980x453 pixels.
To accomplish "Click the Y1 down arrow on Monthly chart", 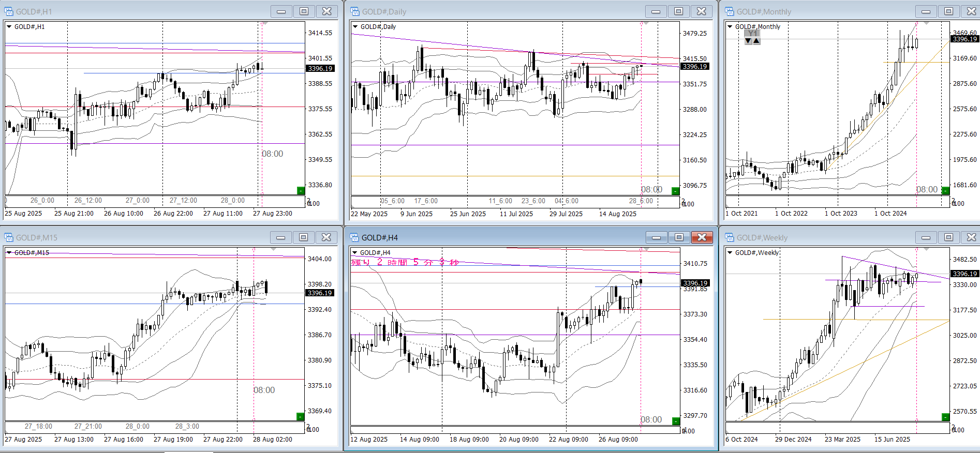I will click(x=748, y=41).
